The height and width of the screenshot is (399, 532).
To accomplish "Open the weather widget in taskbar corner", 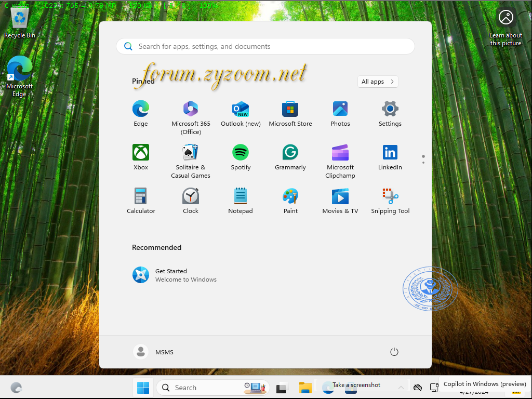I will pos(16,388).
